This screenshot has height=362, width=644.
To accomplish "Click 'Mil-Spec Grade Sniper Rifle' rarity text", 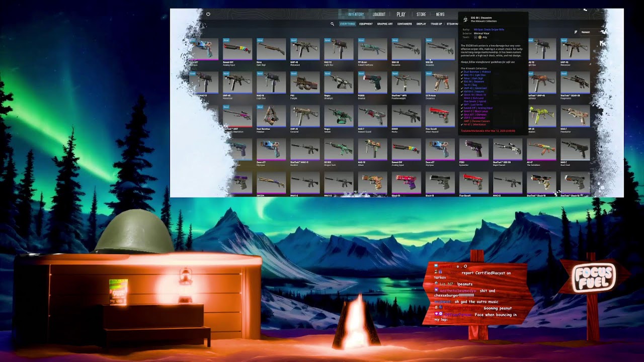I will [489, 30].
